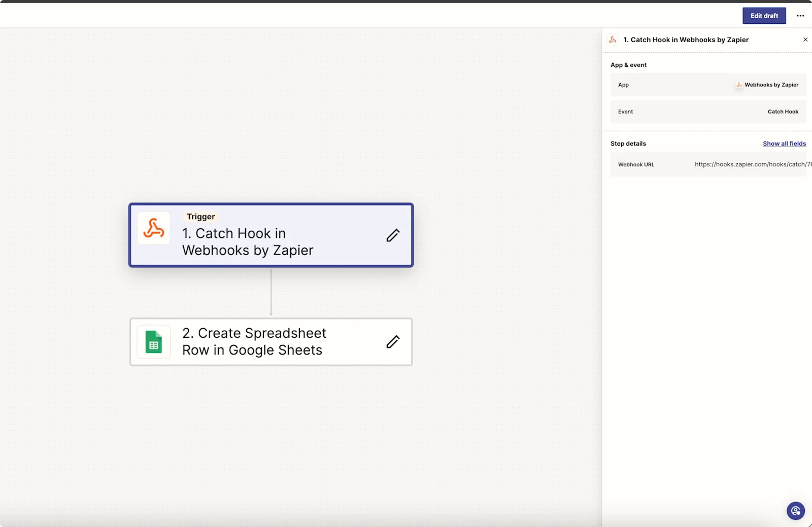Select the Webhook URL field value

[751, 164]
